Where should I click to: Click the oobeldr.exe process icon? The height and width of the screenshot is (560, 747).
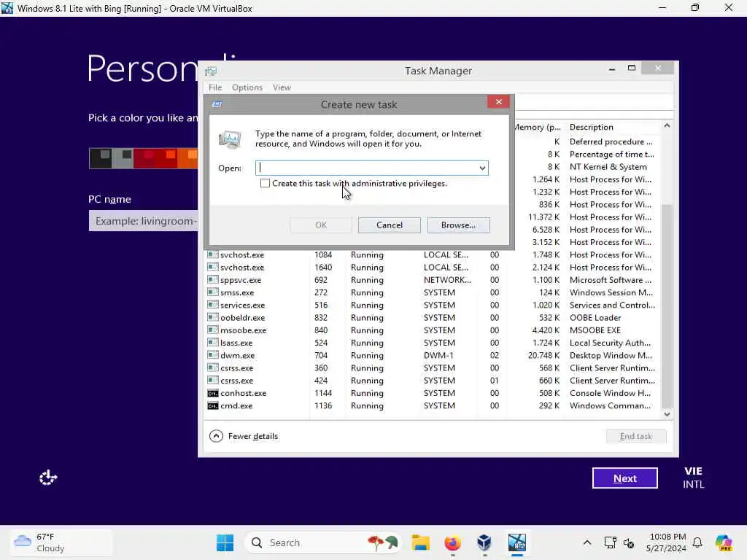click(212, 318)
